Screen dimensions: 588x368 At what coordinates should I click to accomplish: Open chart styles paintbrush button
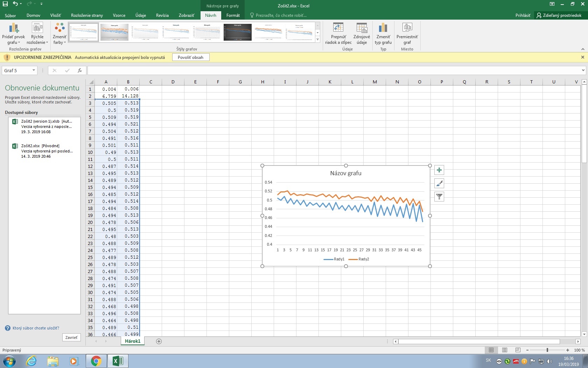pyautogui.click(x=439, y=183)
